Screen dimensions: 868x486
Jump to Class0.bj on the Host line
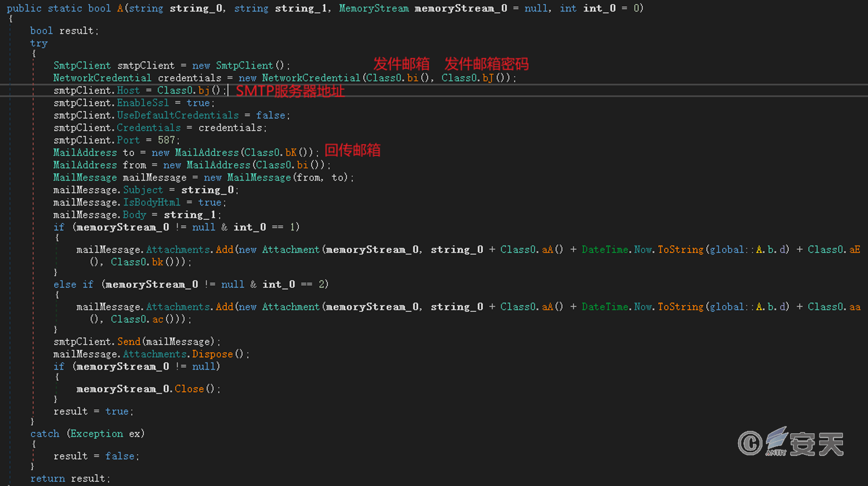point(204,91)
